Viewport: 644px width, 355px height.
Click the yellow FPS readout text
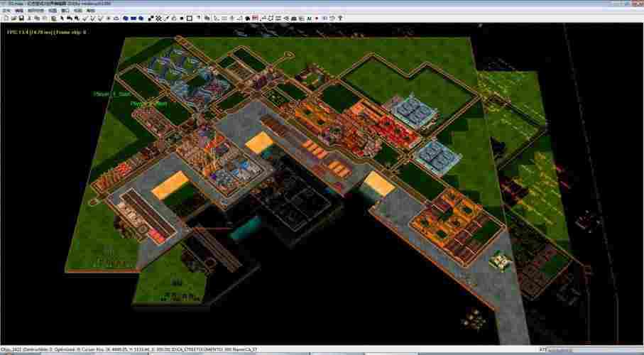(46, 32)
